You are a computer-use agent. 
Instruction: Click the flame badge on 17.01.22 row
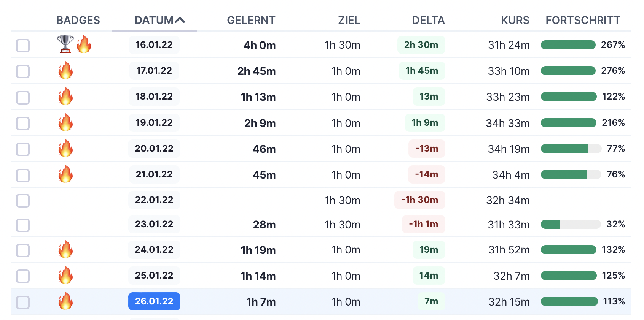pos(65,70)
